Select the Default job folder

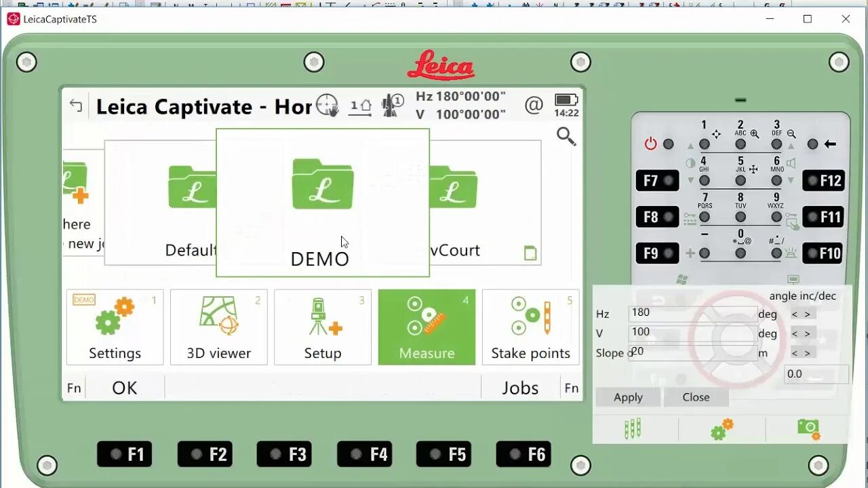(x=161, y=202)
